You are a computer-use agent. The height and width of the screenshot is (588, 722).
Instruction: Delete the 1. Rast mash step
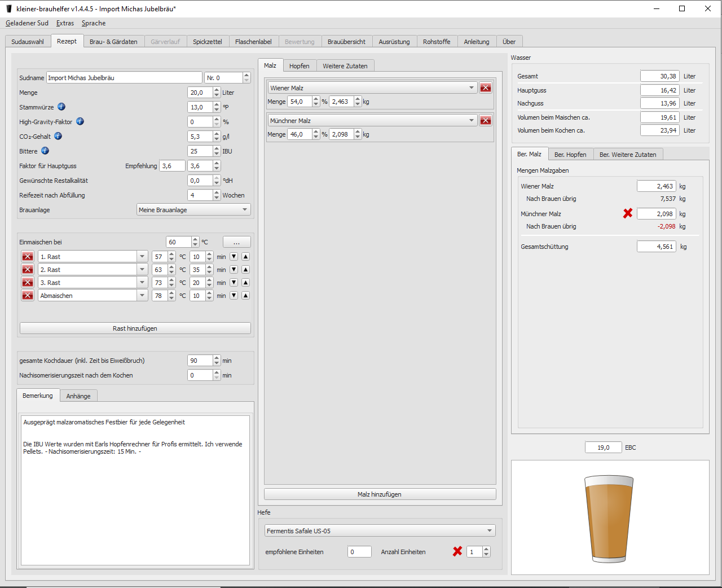(28, 256)
